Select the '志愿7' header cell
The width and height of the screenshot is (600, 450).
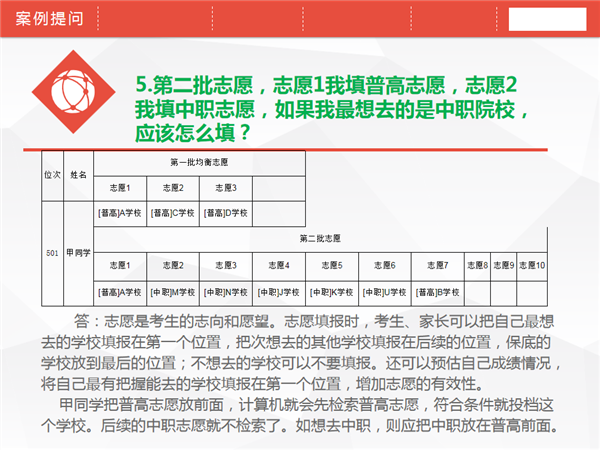coord(438,266)
